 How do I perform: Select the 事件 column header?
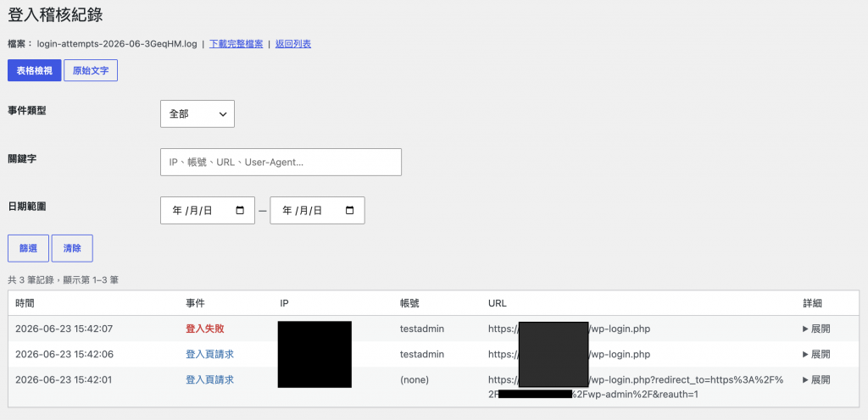click(x=195, y=303)
